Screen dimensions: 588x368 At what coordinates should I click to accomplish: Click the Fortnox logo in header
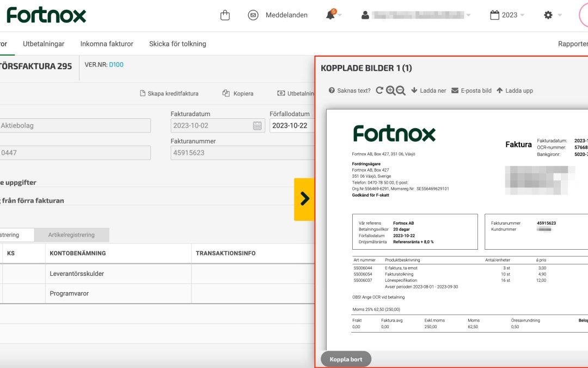click(46, 15)
